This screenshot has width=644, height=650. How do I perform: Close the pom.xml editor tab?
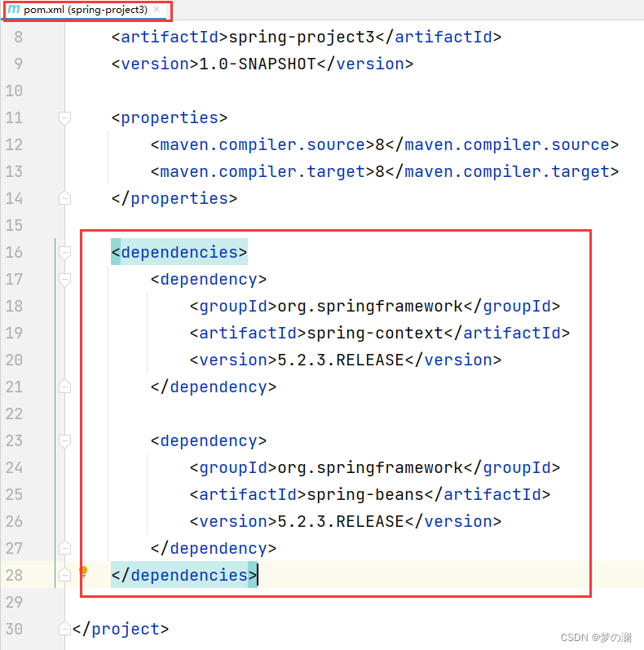pos(157,9)
